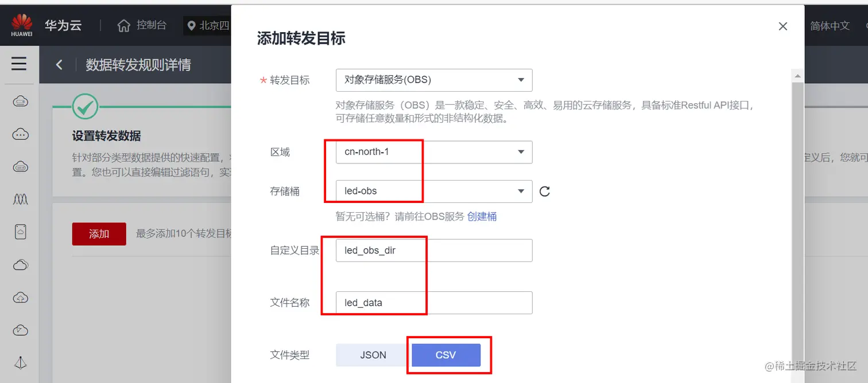Viewport: 868px width, 383px height.
Task: Expand the forwarding target OBS dropdown
Action: tap(434, 80)
